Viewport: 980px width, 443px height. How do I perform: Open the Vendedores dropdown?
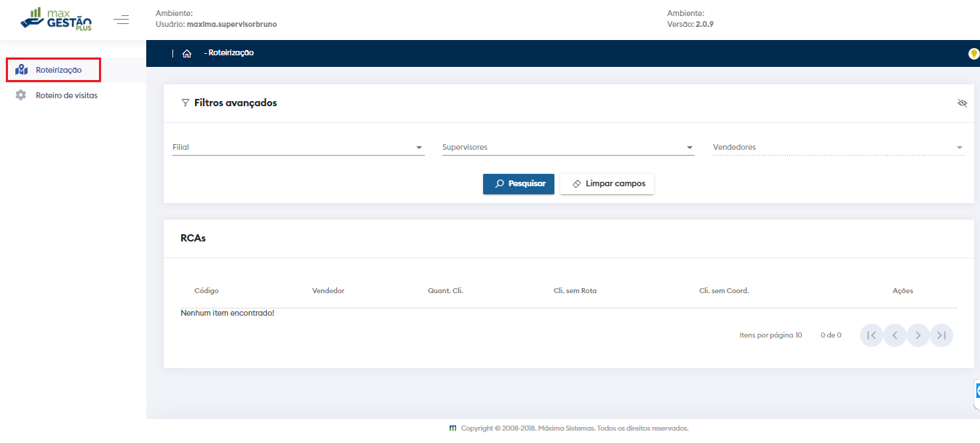point(838,148)
